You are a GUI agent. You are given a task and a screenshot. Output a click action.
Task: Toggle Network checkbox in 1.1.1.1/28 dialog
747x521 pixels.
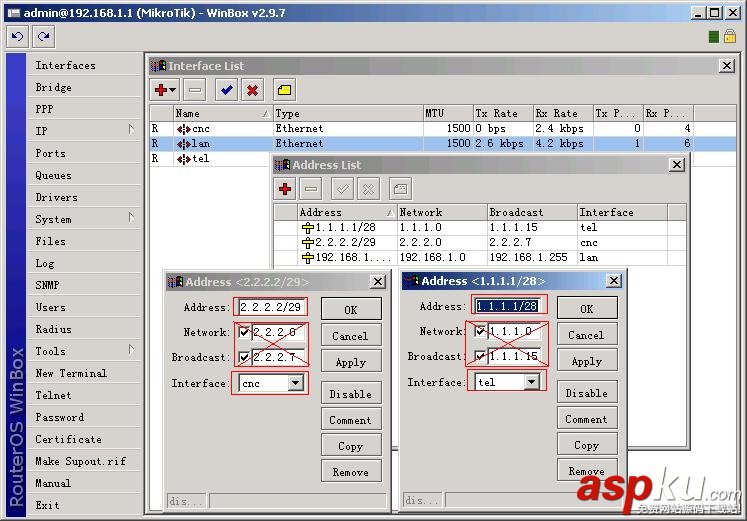click(480, 331)
